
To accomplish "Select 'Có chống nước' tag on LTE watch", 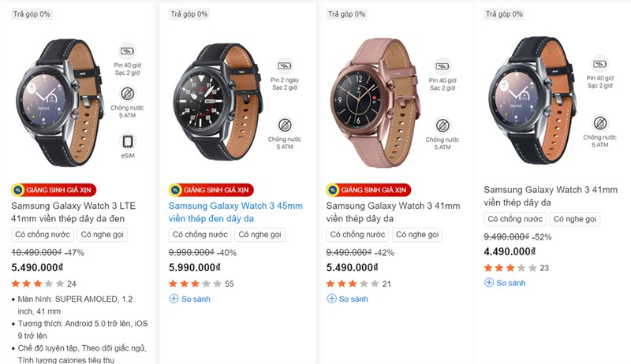I will click(42, 235).
